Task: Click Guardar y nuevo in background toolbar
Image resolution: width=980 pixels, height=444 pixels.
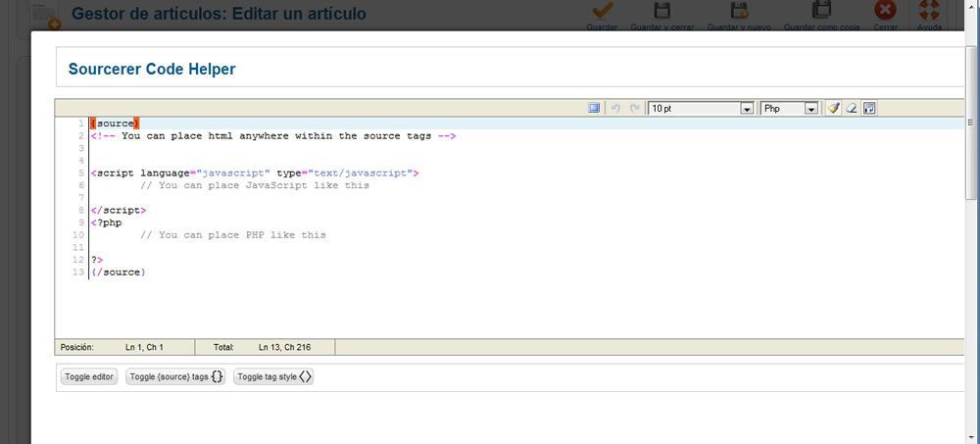Action: (x=739, y=15)
